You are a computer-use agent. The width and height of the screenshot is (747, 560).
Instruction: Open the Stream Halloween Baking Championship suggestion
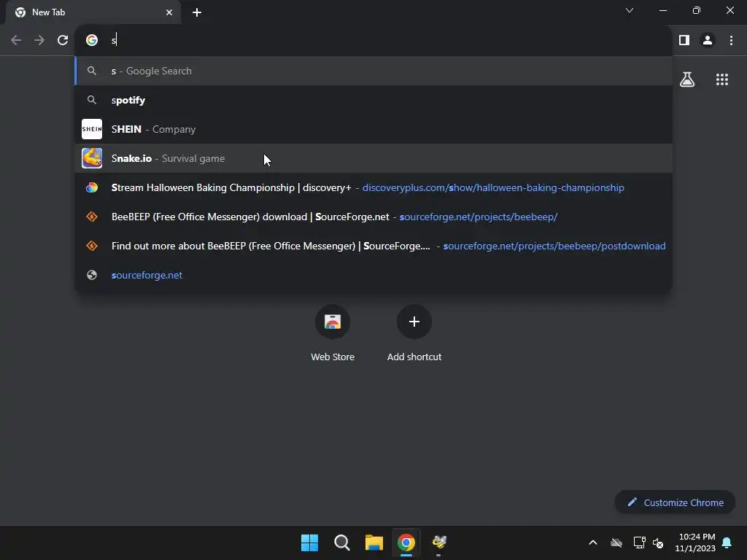373,187
